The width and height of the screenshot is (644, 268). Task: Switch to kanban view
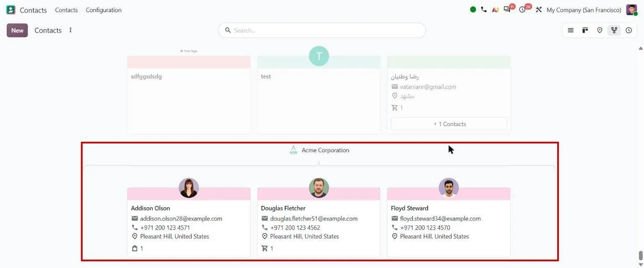[x=585, y=30]
